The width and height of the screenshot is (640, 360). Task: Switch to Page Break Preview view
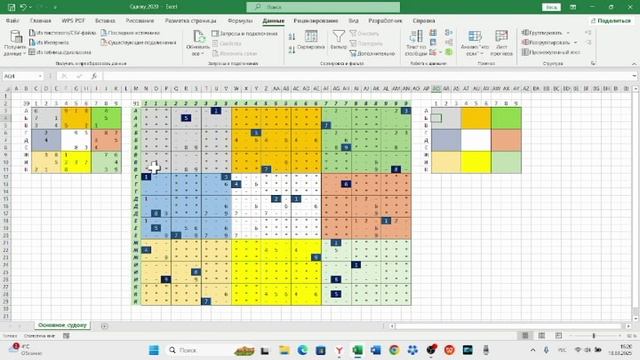(x=558, y=336)
